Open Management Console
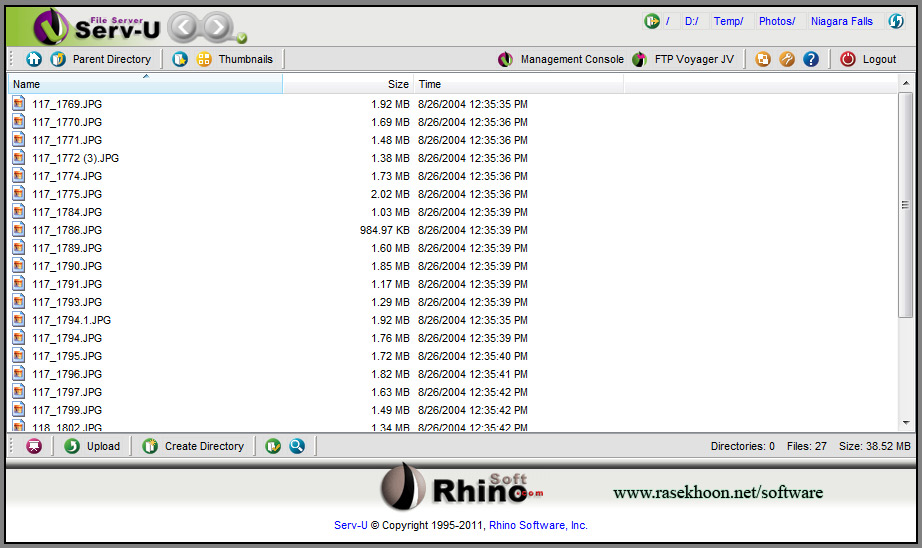 pyautogui.click(x=572, y=59)
